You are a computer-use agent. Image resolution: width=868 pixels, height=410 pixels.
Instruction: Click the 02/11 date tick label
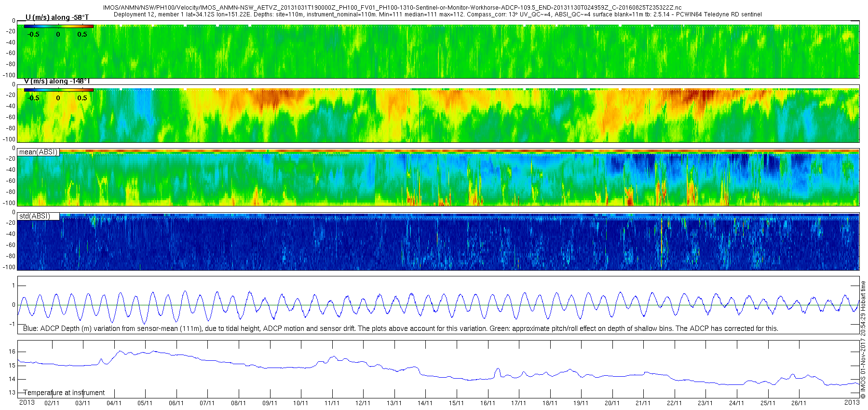pyautogui.click(x=52, y=403)
